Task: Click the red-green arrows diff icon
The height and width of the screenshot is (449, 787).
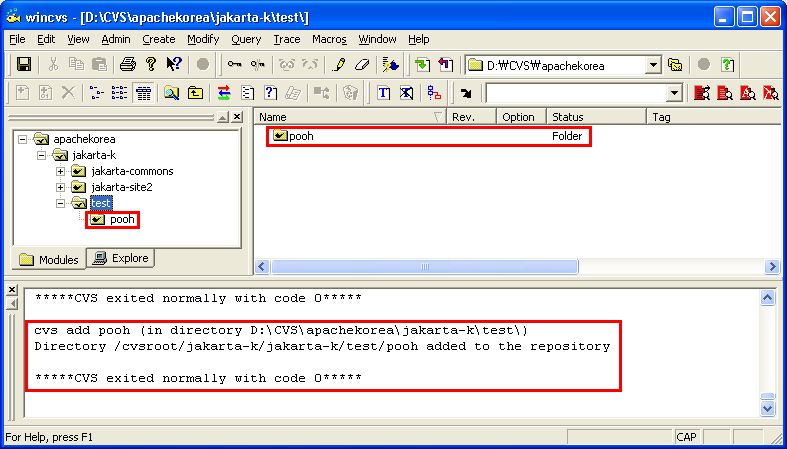Action: pyautogui.click(x=223, y=93)
